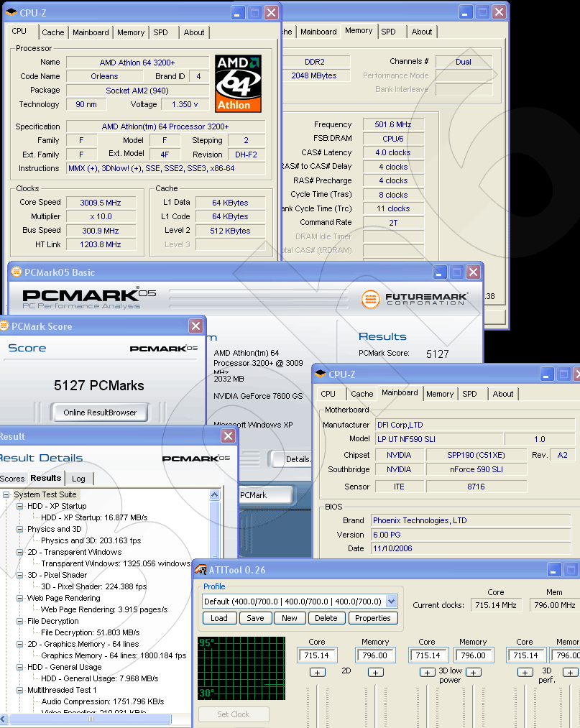The height and width of the screenshot is (728, 580).
Task: Click the 3D low power Core slider
Action: tap(427, 706)
